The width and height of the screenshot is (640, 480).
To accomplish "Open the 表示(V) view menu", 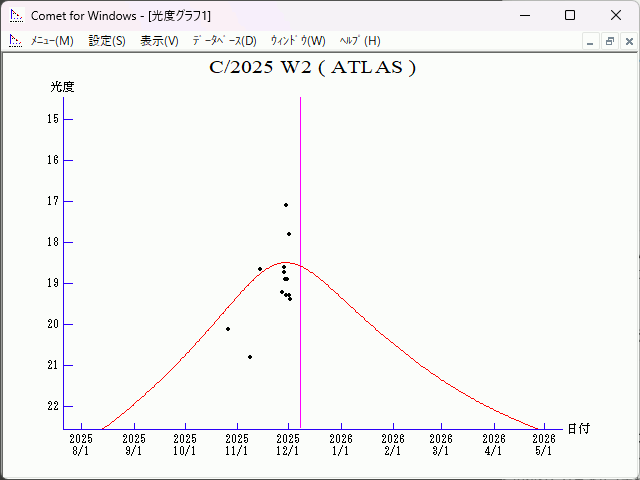I will pyautogui.click(x=159, y=41).
